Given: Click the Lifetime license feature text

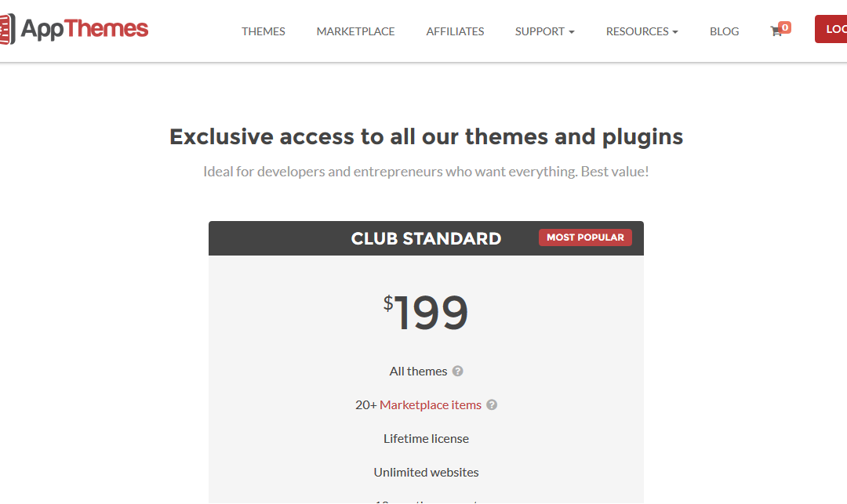Looking at the screenshot, I should [426, 439].
